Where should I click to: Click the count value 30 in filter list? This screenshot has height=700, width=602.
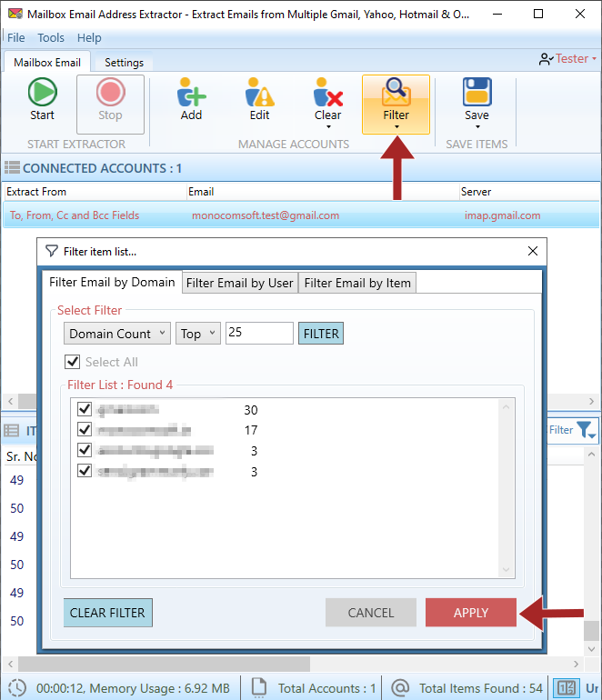251,410
